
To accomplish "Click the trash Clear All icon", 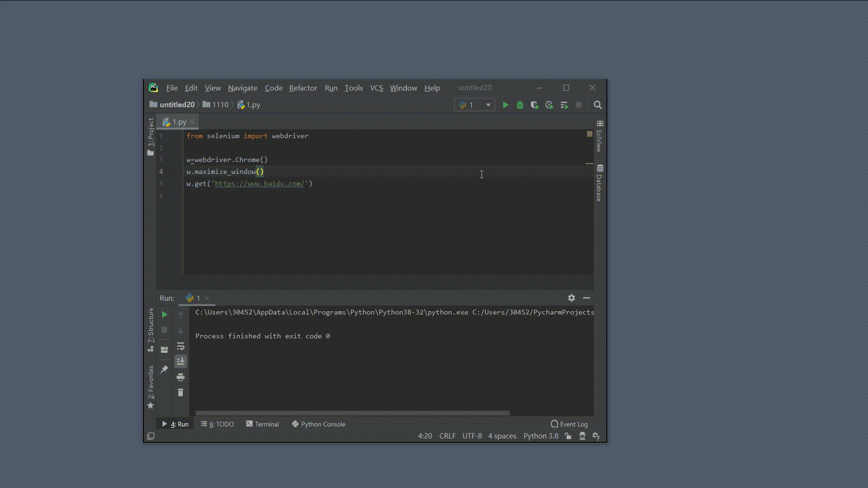I will click(x=180, y=393).
